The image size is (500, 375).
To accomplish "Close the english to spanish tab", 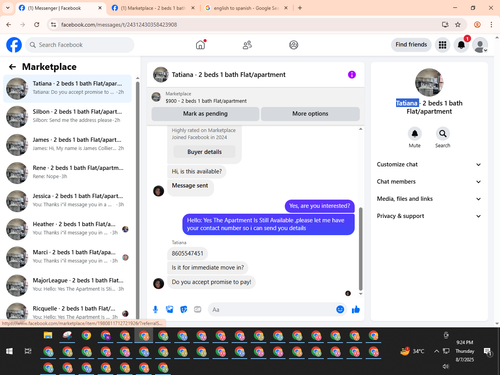I will [x=286, y=8].
